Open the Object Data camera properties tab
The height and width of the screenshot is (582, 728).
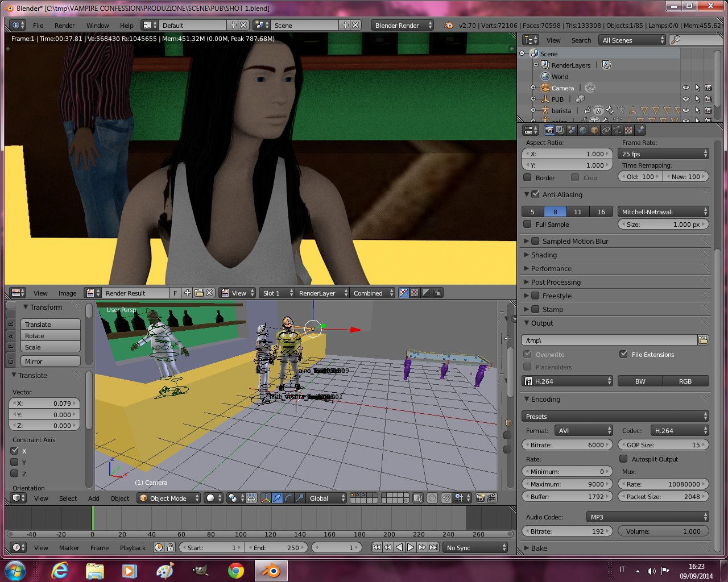pos(617,130)
